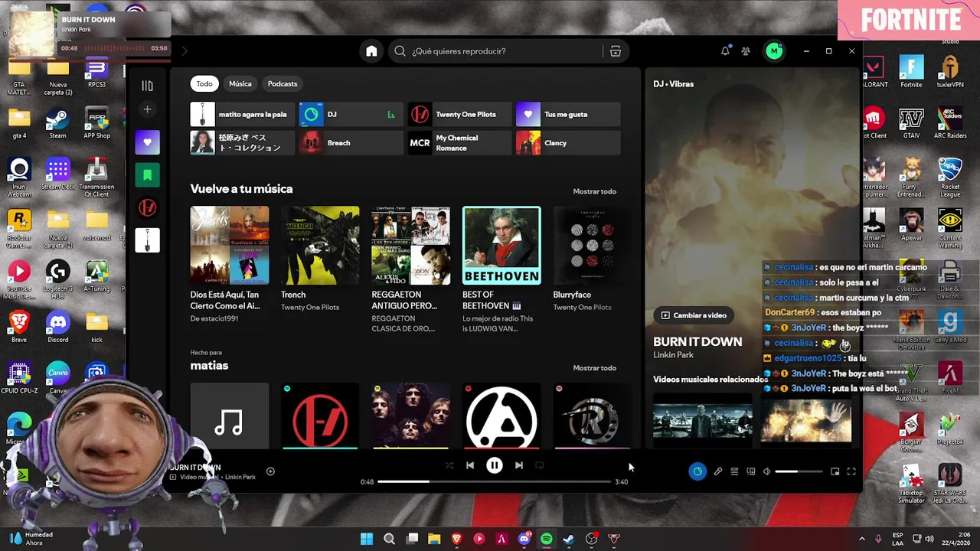980x551 pixels.
Task: Open Fortnite desktop shortcut
Action: 911,73
